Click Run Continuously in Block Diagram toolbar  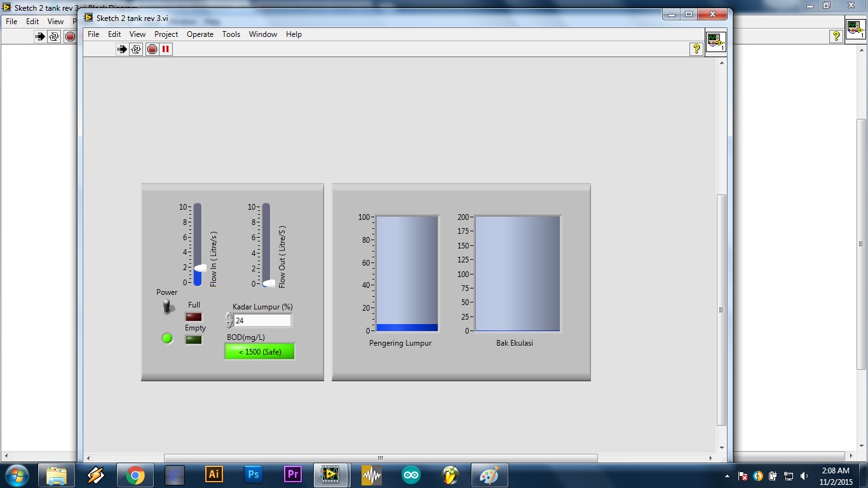tap(54, 36)
